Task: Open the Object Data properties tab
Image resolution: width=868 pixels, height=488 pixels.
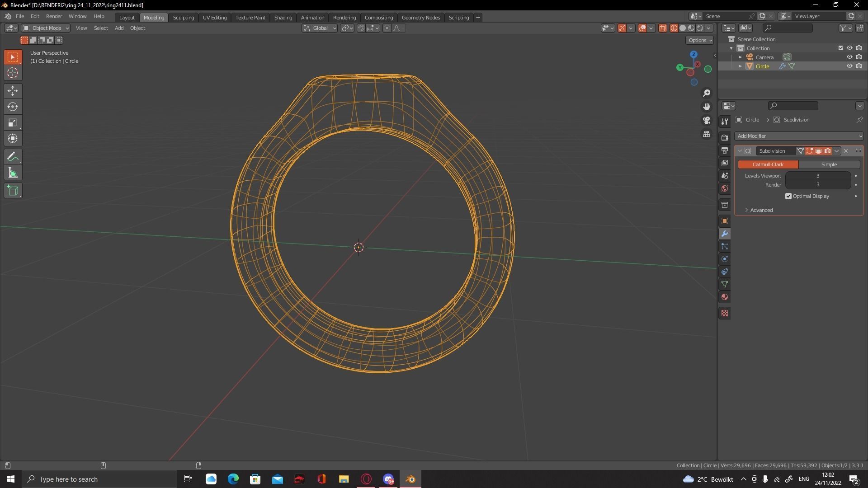Action: (725, 284)
